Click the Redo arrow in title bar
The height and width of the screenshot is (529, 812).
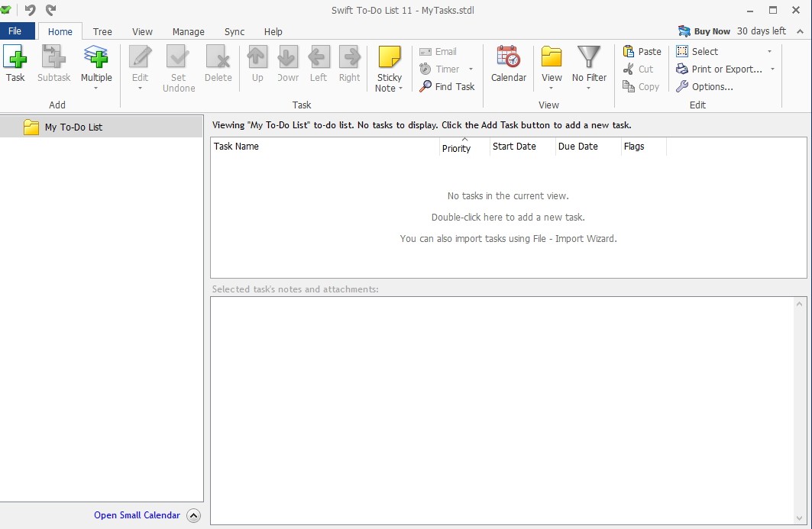click(50, 10)
